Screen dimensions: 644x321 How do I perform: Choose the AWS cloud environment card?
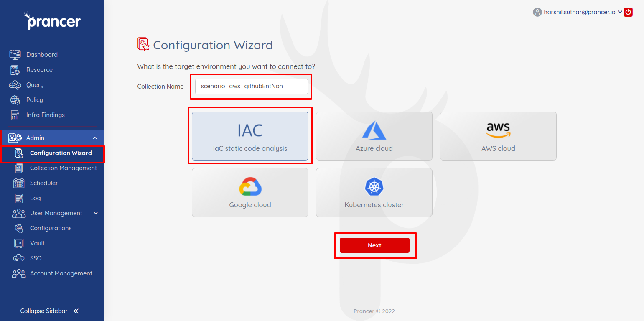[498, 136]
